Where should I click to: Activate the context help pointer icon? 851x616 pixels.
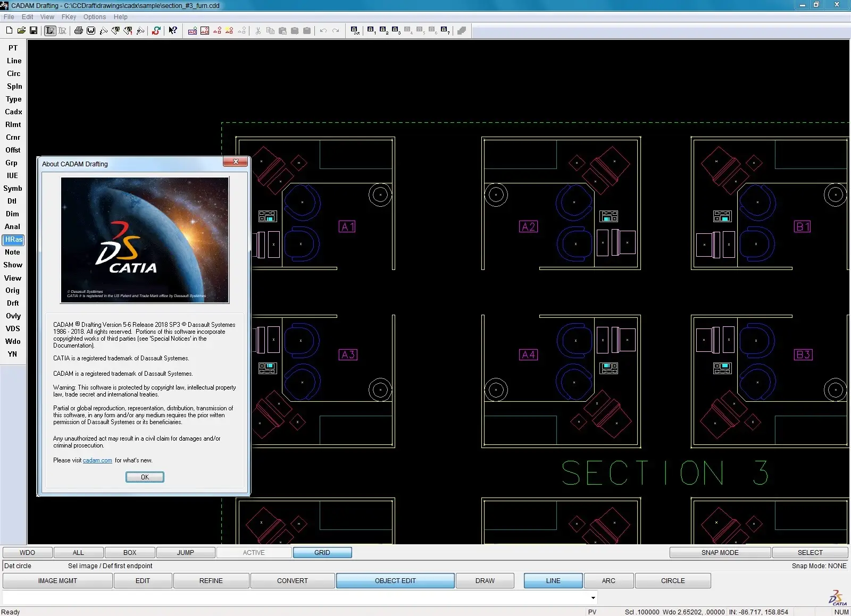coord(173,30)
